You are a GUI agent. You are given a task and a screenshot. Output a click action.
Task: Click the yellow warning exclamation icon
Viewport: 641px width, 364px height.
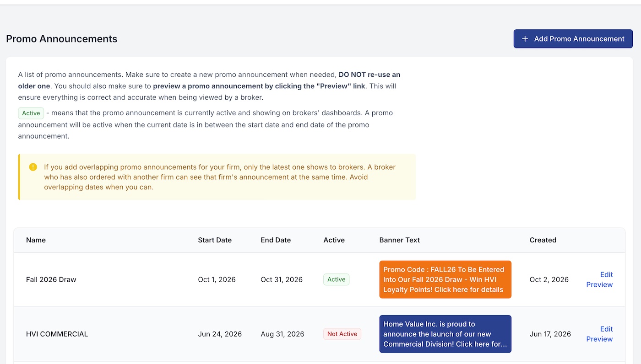tap(33, 167)
